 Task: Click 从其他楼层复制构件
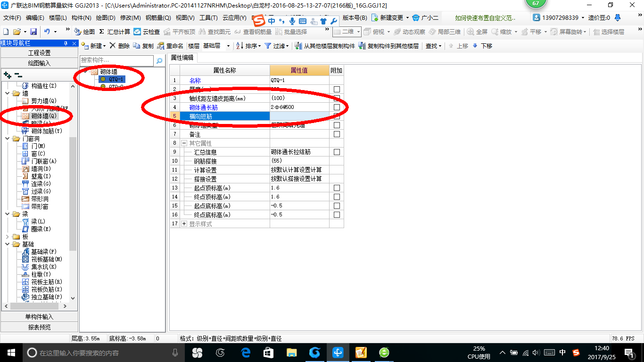(x=325, y=46)
